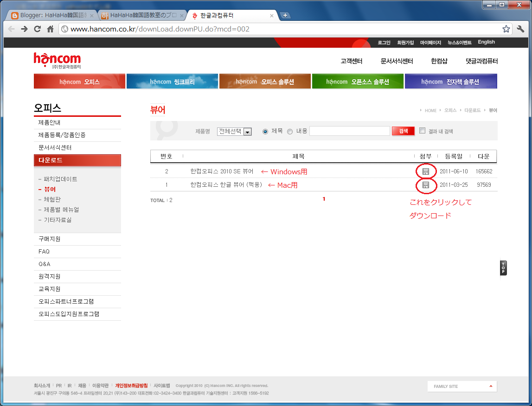
Task: Open the 문서서식센터 top menu
Action: (x=397, y=61)
